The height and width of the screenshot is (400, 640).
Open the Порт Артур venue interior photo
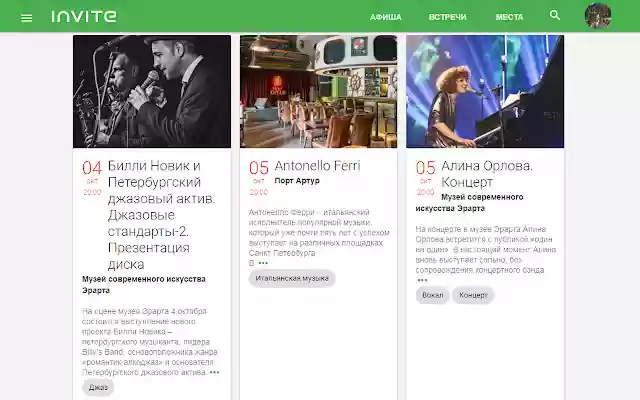tap(318, 91)
